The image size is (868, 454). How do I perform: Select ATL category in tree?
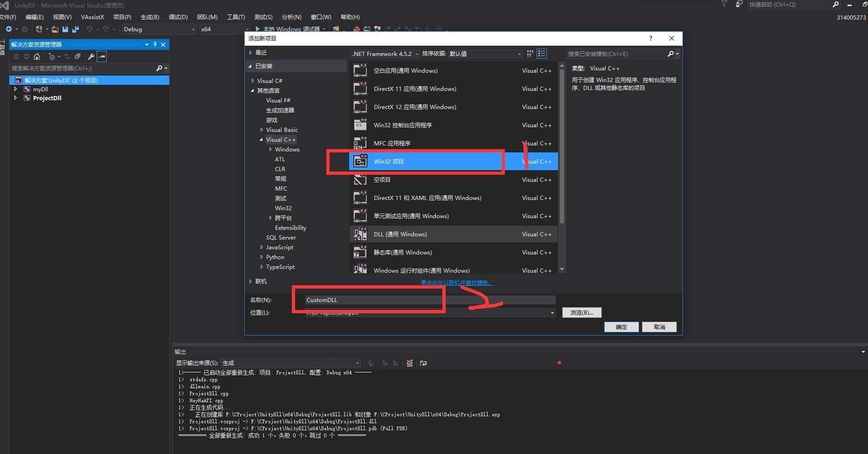pyautogui.click(x=280, y=159)
